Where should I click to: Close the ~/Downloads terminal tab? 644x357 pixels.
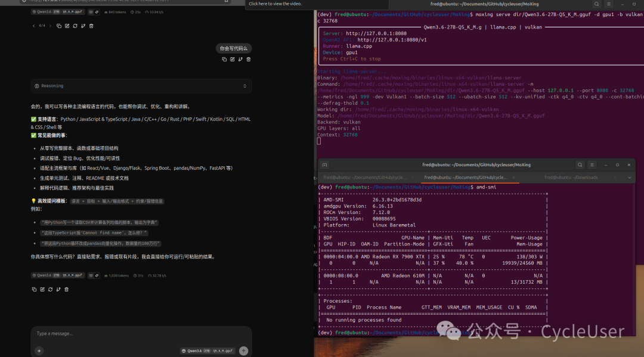point(615,178)
